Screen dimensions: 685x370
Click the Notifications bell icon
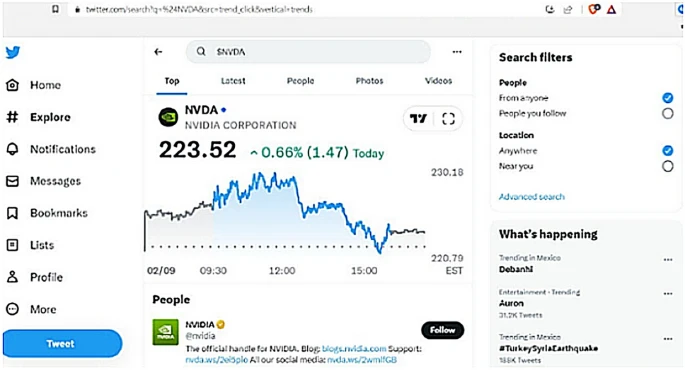click(13, 149)
